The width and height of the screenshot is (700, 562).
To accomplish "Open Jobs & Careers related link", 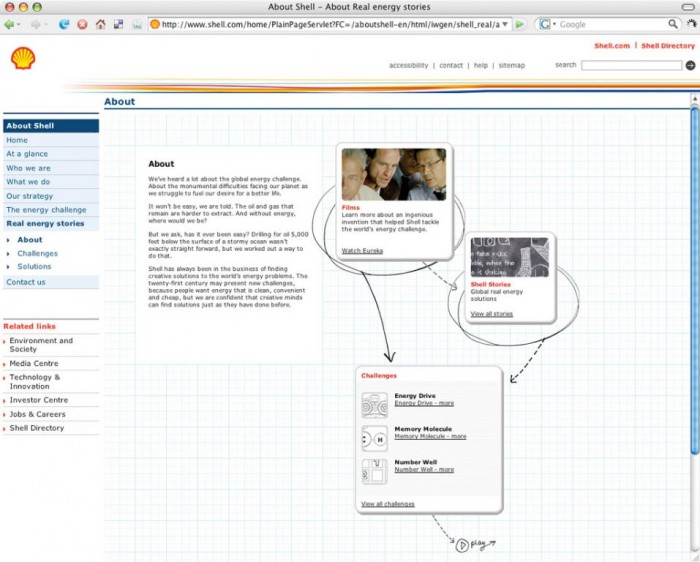I will tap(38, 414).
